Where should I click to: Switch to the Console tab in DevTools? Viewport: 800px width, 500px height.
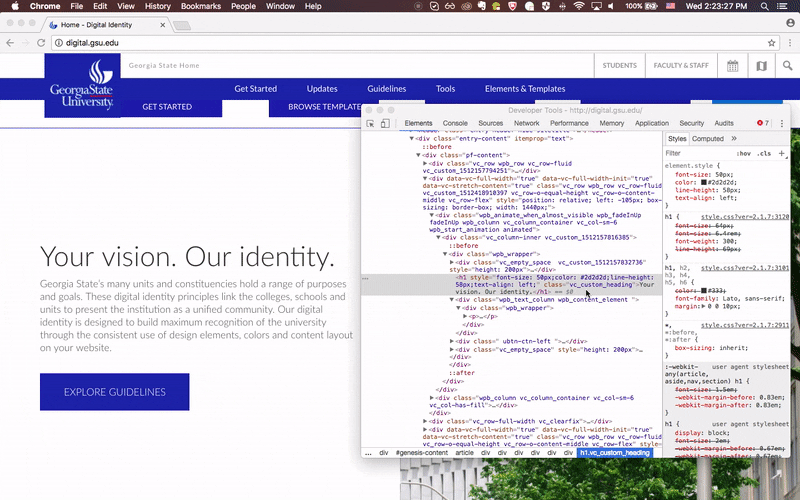click(455, 123)
